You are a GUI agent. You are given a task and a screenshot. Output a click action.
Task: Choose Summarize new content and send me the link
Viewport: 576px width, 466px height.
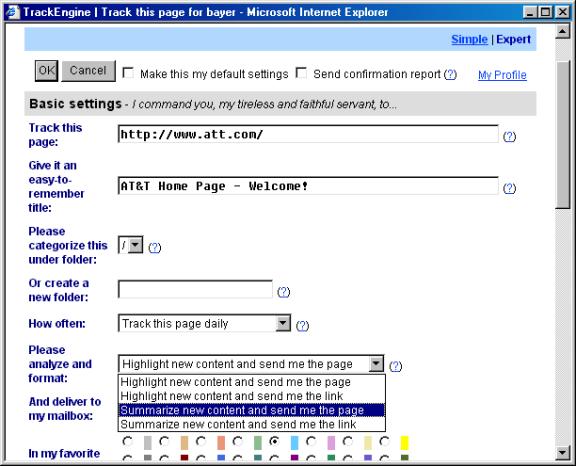pos(238,425)
